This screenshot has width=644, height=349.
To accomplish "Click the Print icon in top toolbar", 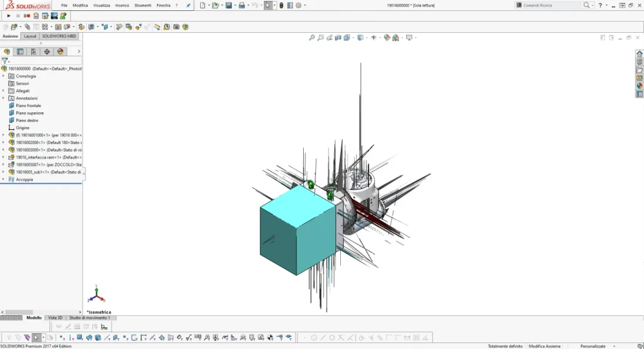I will pyautogui.click(x=242, y=5).
